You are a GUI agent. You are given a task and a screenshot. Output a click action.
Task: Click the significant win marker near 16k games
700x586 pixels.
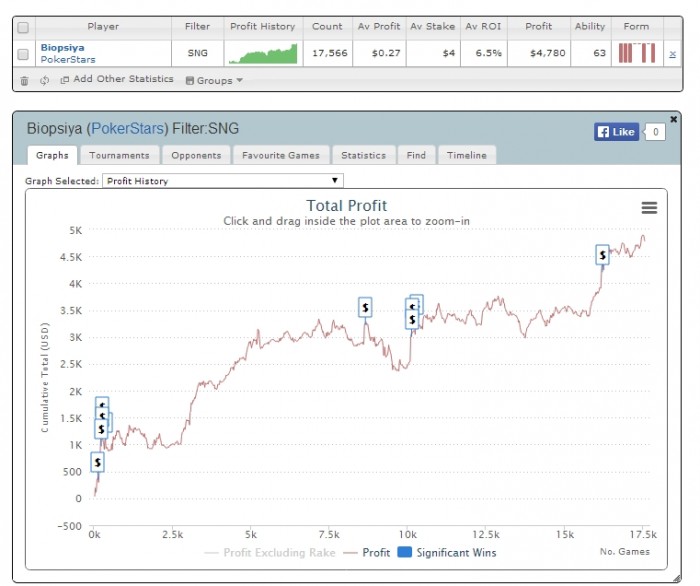602,255
